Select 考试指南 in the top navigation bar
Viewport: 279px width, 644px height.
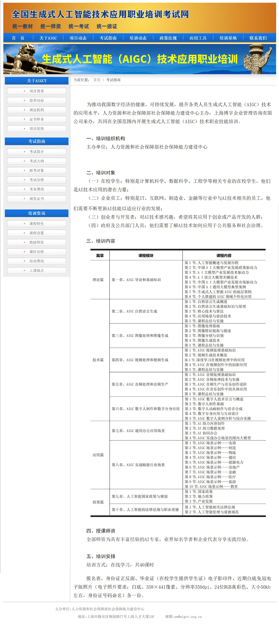(108, 38)
